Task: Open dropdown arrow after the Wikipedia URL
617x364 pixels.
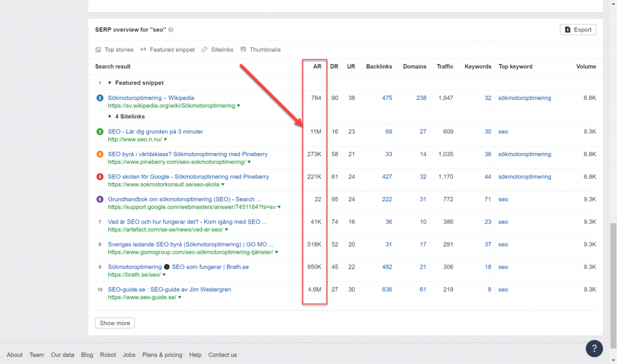Action: coord(239,106)
